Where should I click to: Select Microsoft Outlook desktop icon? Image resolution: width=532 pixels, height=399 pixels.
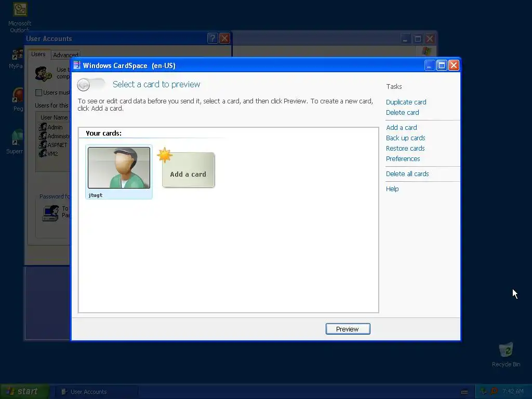pyautogui.click(x=20, y=17)
